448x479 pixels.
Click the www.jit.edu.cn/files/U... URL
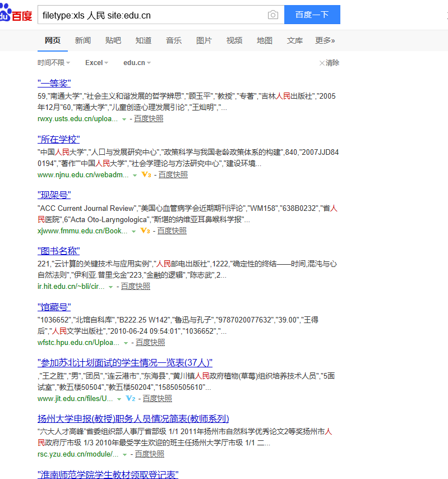pos(75,398)
